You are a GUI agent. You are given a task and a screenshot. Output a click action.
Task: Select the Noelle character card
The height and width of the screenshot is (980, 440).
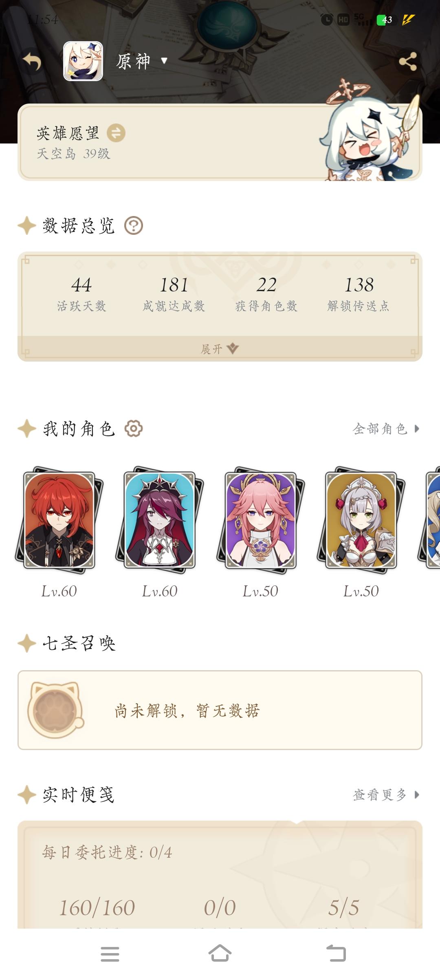361,520
